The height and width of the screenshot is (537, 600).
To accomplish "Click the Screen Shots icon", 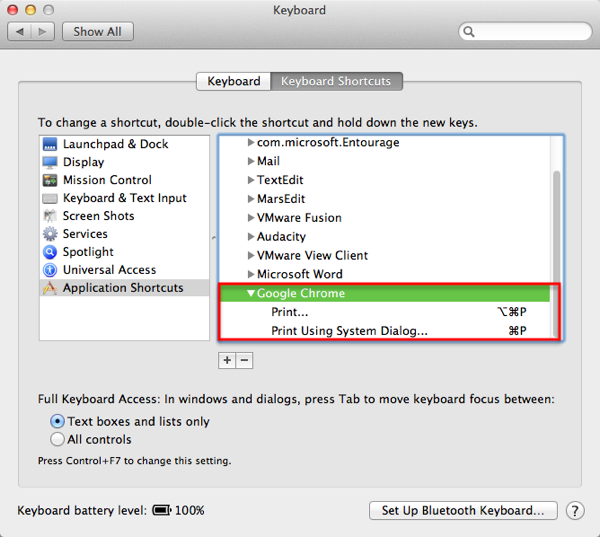I will coord(50,216).
